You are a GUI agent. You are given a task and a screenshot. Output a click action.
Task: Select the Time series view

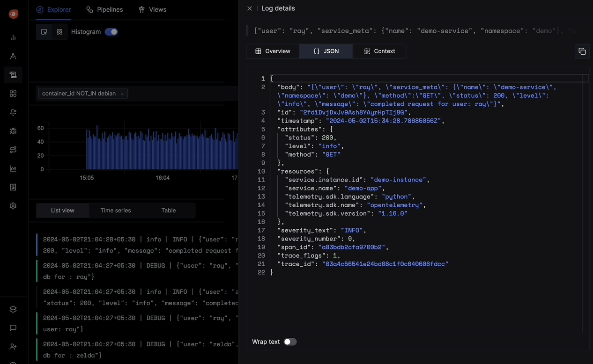116,211
